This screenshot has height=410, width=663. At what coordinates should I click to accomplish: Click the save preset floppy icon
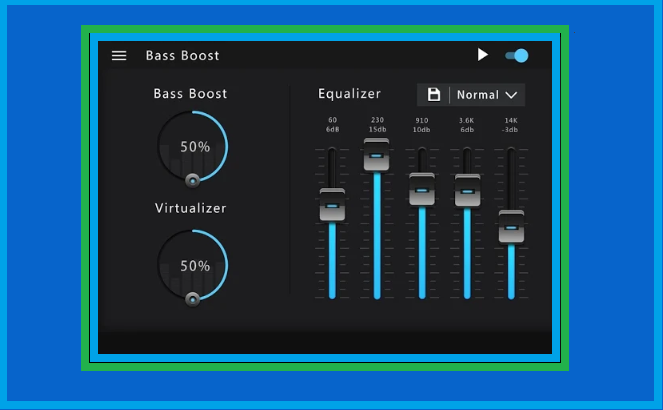pyautogui.click(x=434, y=95)
